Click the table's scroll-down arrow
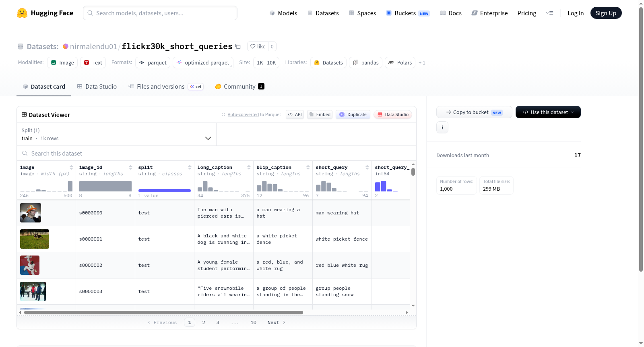Image resolution: width=644 pixels, height=347 pixels. click(x=413, y=306)
